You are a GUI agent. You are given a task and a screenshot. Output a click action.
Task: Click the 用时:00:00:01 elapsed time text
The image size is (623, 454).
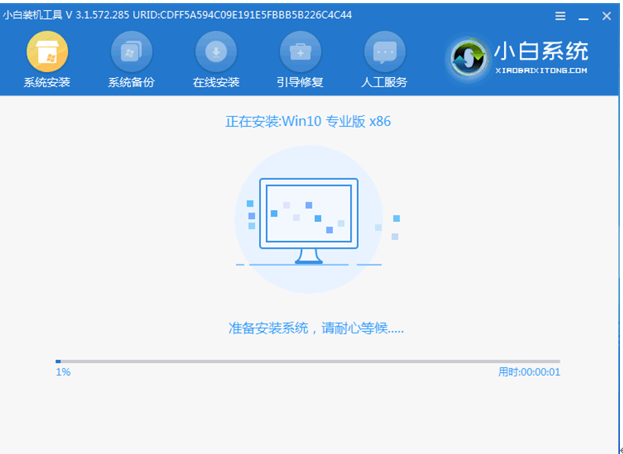click(x=529, y=372)
